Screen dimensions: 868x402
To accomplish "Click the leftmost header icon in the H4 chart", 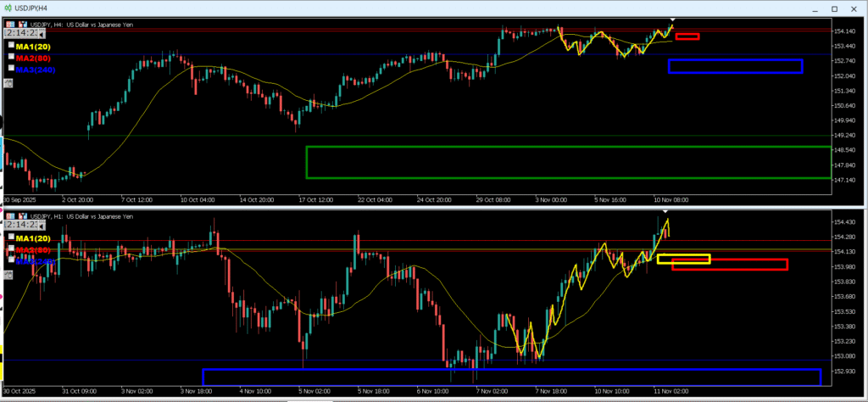I will [8, 24].
